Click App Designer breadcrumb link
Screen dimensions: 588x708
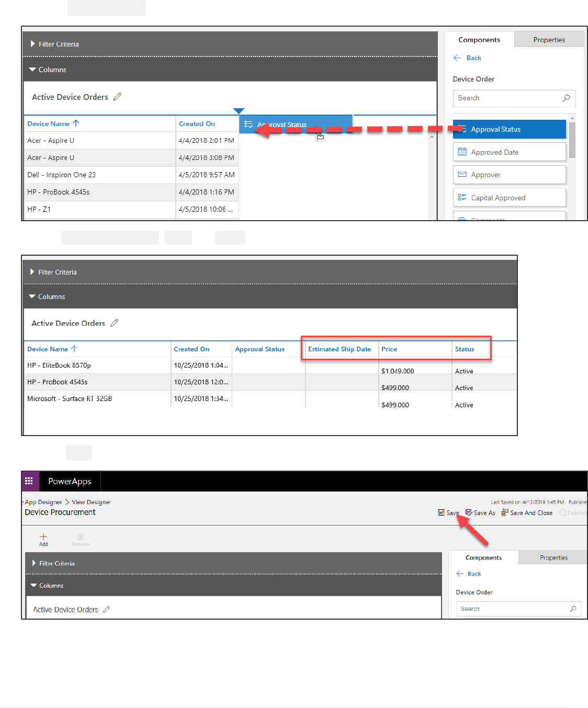43,502
